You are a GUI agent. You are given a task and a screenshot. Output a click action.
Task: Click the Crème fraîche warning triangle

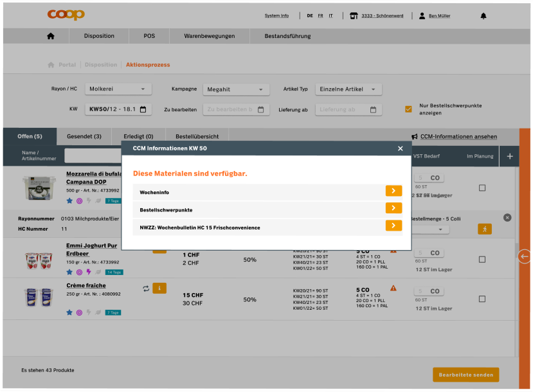click(x=393, y=288)
